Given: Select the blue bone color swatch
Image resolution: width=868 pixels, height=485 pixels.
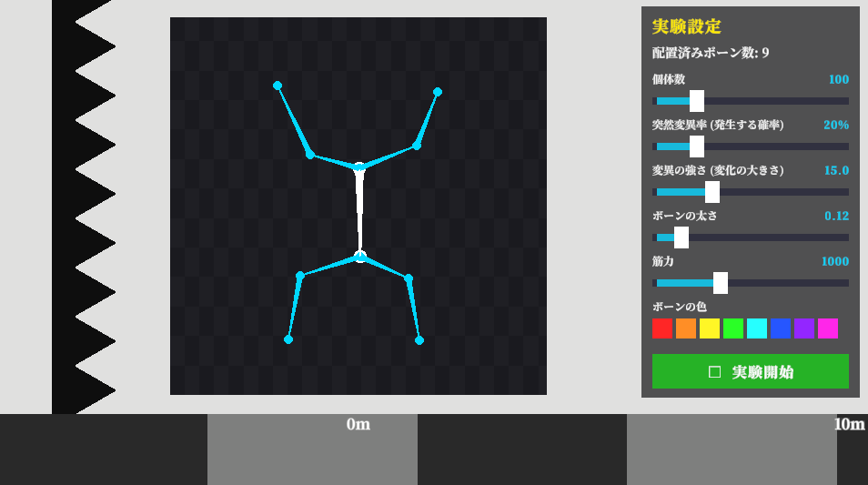Looking at the screenshot, I should [781, 328].
